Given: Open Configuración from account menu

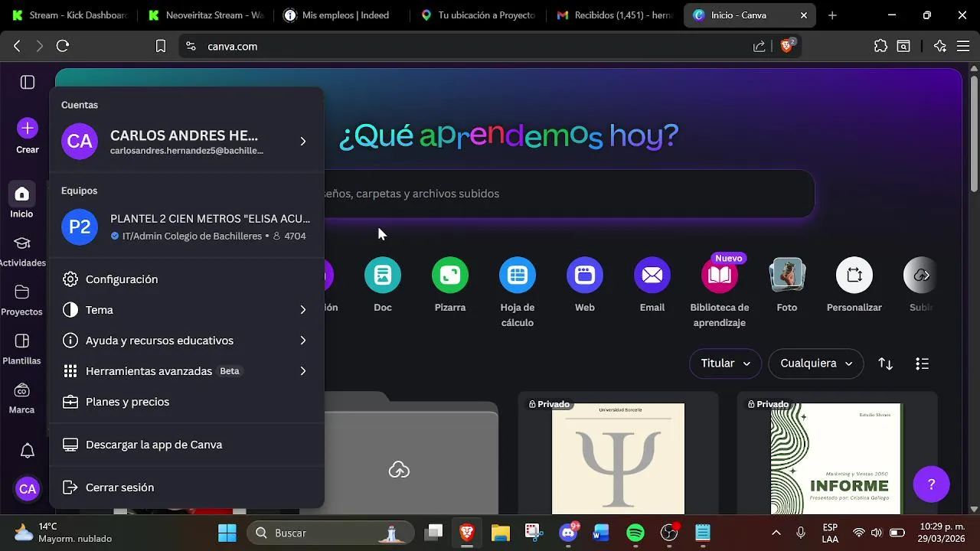Looking at the screenshot, I should [187, 279].
